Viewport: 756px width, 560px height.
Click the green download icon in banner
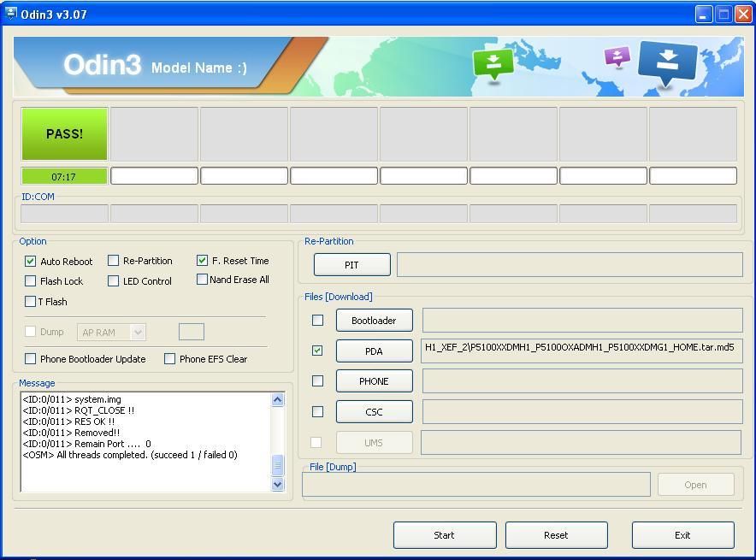click(493, 63)
